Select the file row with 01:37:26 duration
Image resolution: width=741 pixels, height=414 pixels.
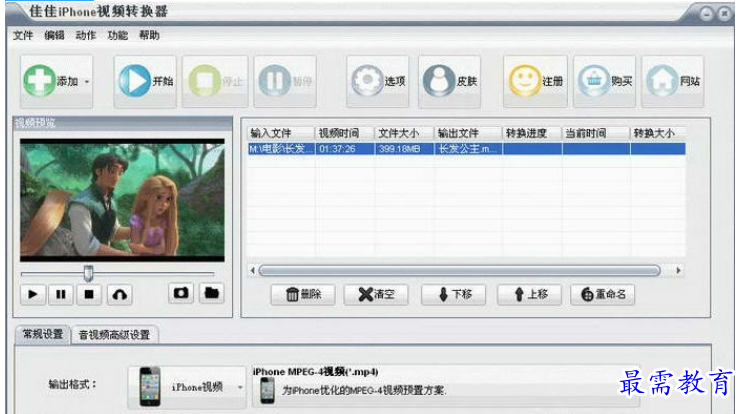pos(466,149)
